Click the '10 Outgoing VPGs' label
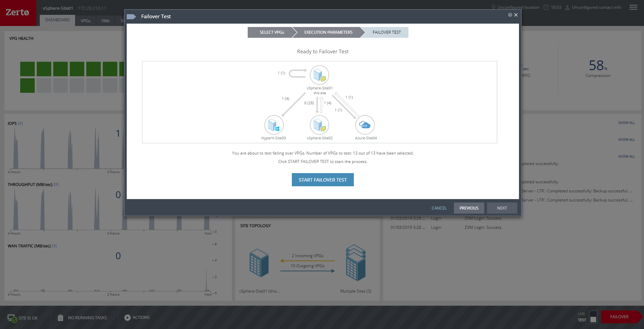Image resolution: width=644 pixels, height=329 pixels. (x=308, y=266)
